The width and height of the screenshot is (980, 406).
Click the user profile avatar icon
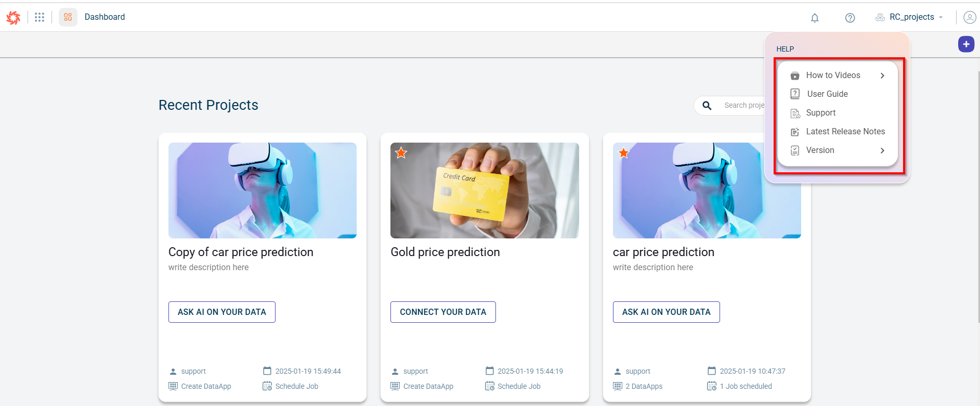970,17
